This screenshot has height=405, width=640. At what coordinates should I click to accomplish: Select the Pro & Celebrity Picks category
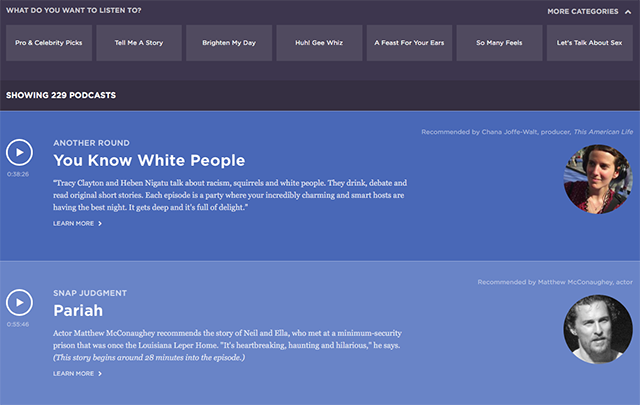(49, 43)
